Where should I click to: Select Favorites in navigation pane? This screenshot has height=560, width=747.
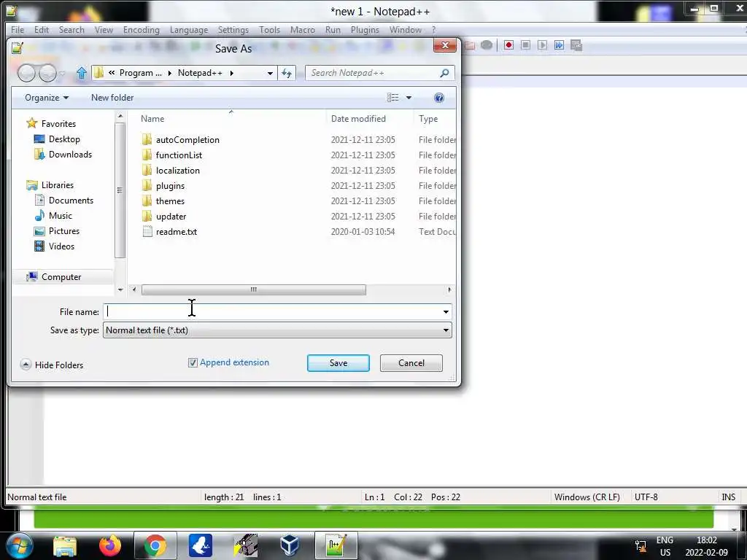(x=58, y=123)
